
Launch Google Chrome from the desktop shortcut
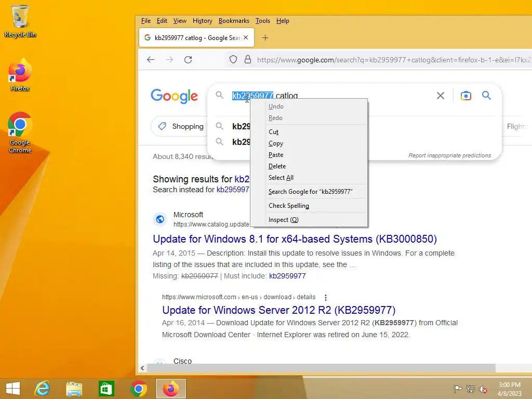pyautogui.click(x=20, y=132)
